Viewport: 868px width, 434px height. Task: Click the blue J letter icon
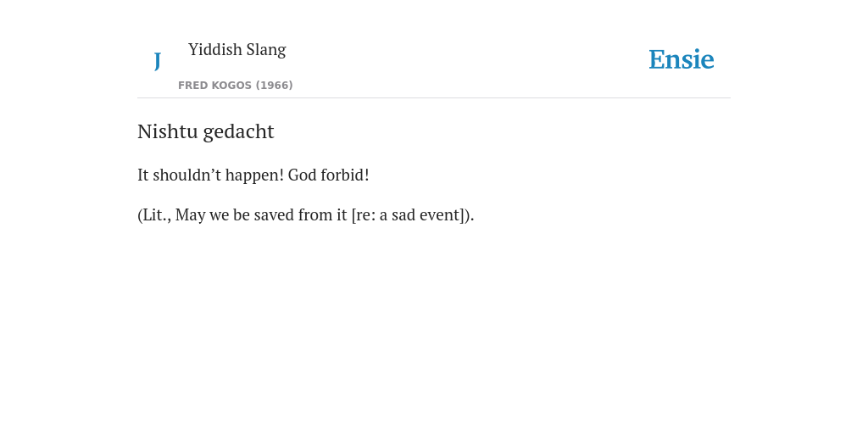coord(158,61)
